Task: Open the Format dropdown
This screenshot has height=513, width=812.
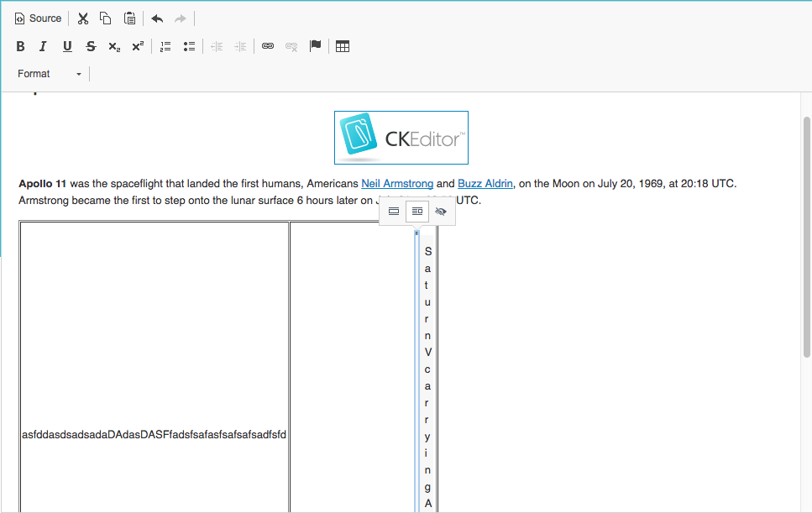Action: (x=49, y=74)
